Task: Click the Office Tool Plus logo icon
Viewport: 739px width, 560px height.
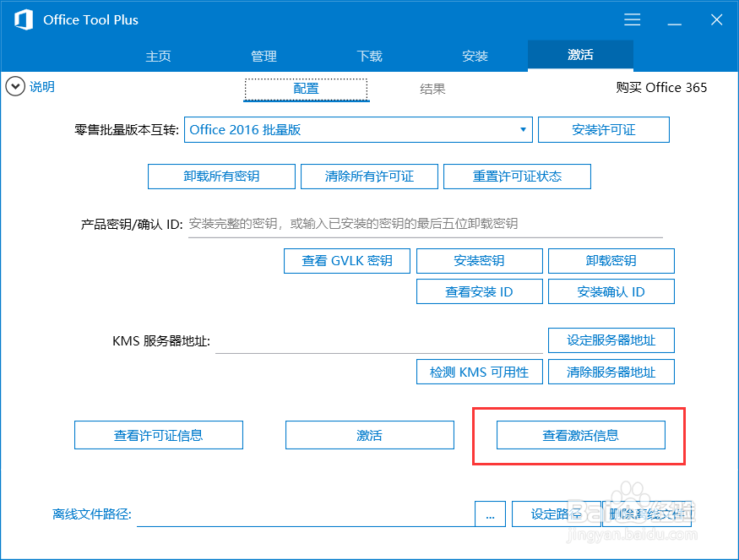Action: pyautogui.click(x=24, y=19)
